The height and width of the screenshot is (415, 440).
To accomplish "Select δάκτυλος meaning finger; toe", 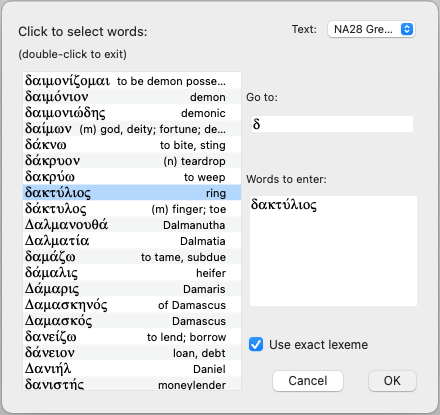I will click(132, 209).
